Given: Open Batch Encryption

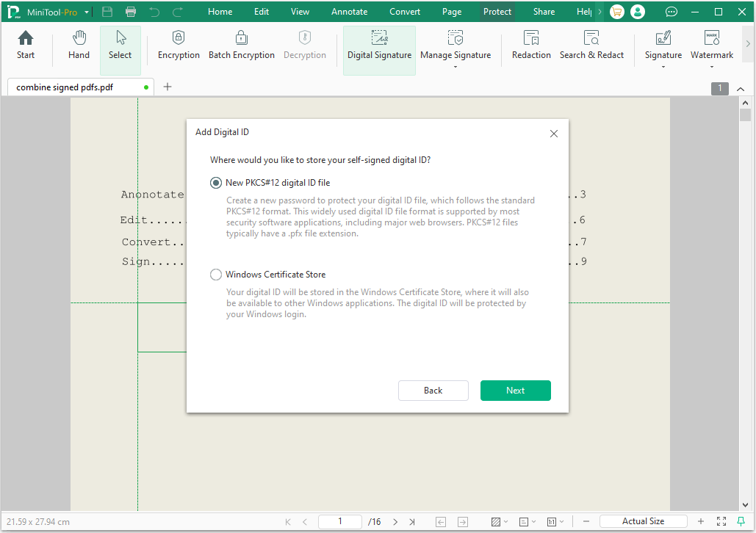Looking at the screenshot, I should [x=242, y=45].
